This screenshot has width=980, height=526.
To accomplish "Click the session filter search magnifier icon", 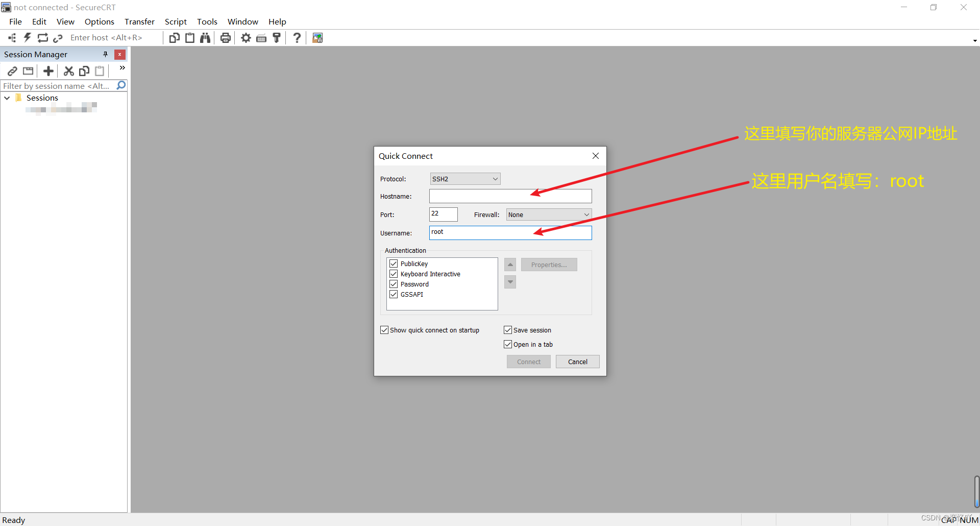I will (x=121, y=85).
